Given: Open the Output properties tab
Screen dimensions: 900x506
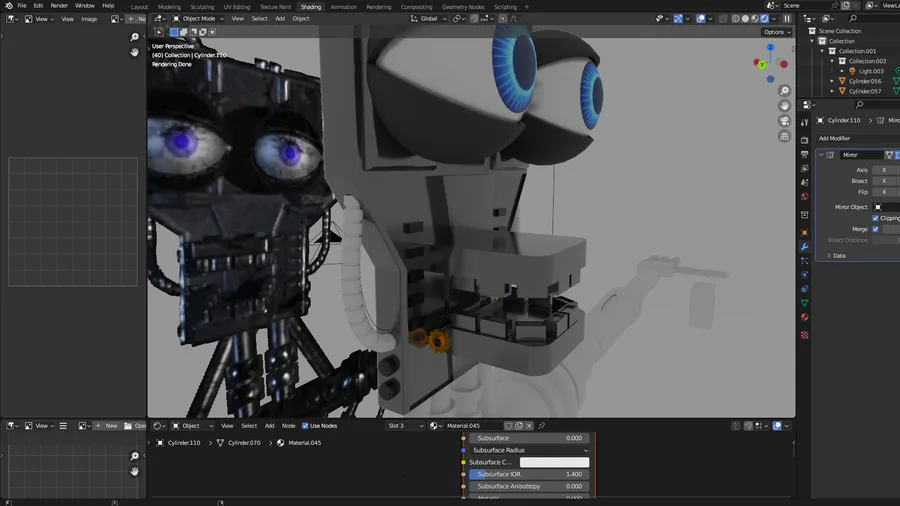Looking at the screenshot, I should tap(804, 154).
